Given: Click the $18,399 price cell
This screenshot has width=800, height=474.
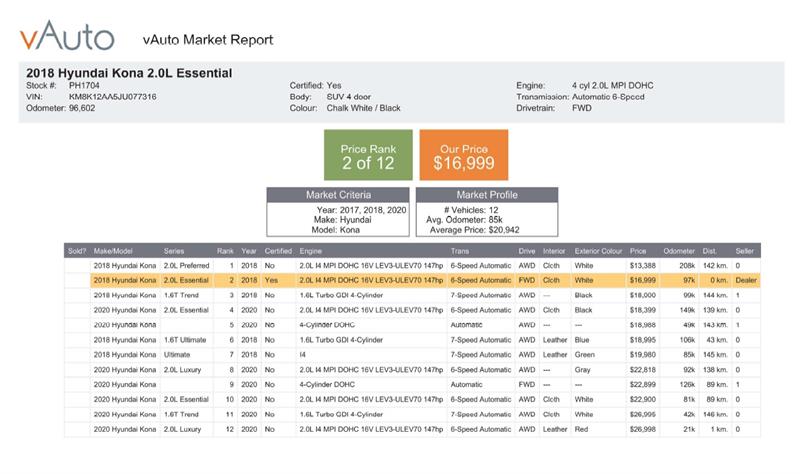Looking at the screenshot, I should [x=643, y=310].
